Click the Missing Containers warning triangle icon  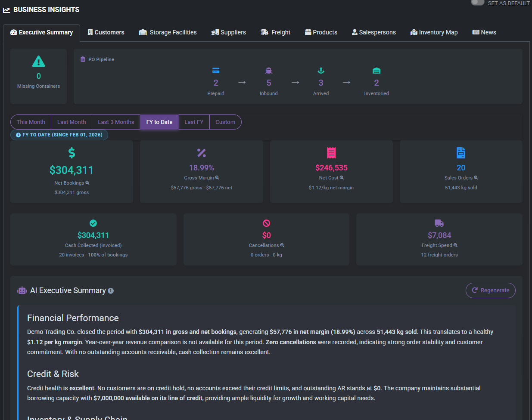tap(39, 62)
